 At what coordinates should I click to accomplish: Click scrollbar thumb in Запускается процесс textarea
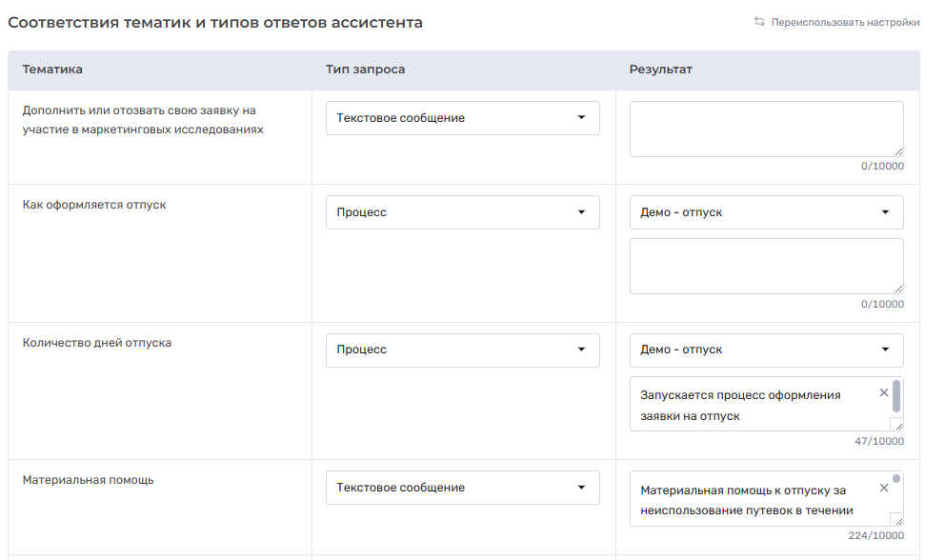(x=896, y=396)
